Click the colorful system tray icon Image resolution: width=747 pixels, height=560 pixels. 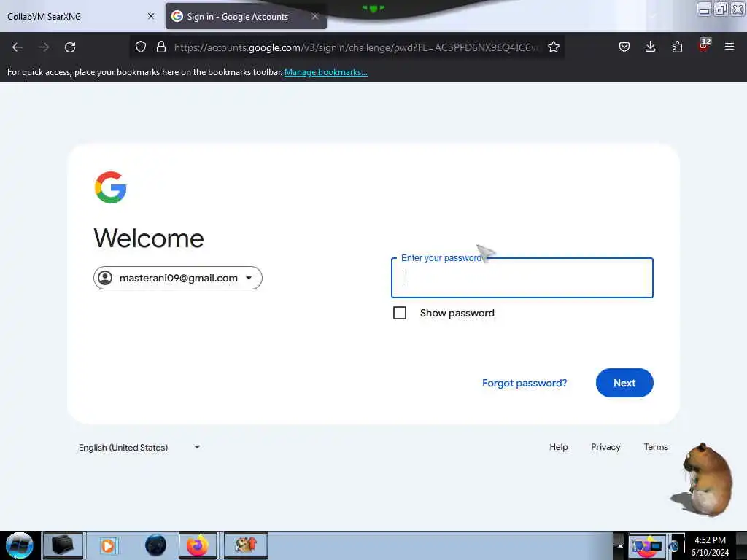(x=646, y=546)
